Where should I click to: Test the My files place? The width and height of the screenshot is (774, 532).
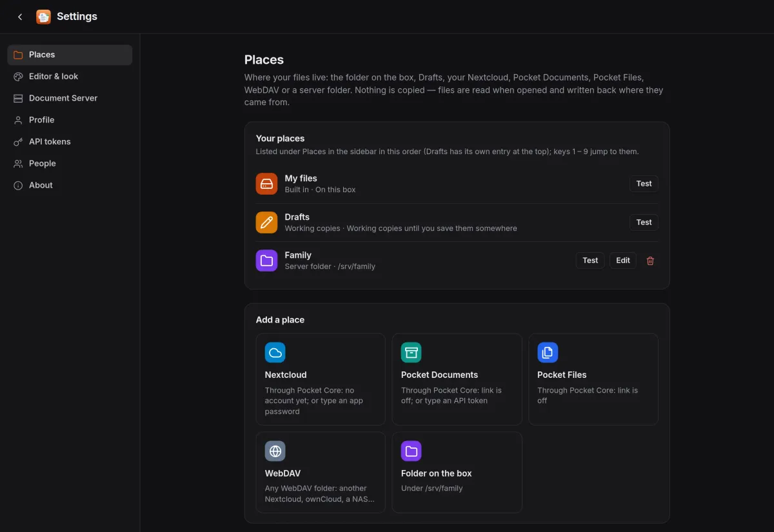coord(644,184)
